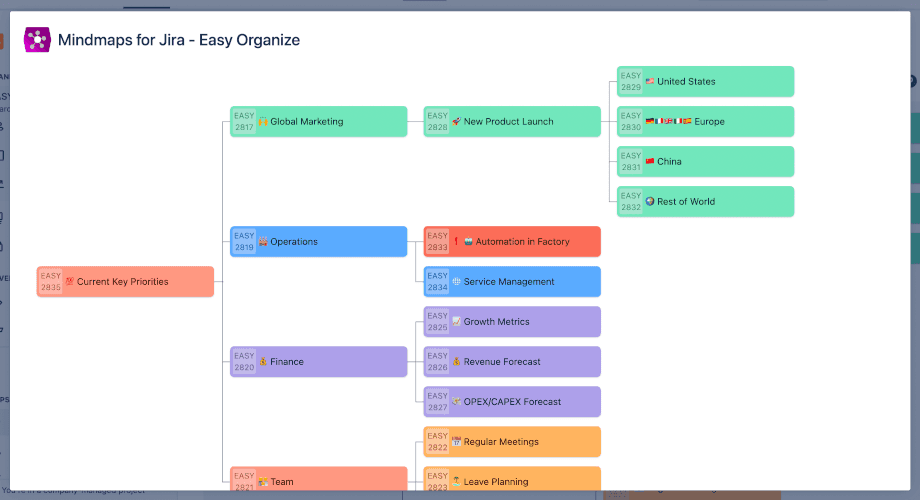Click the EASY 2827 issue key

point(437,401)
